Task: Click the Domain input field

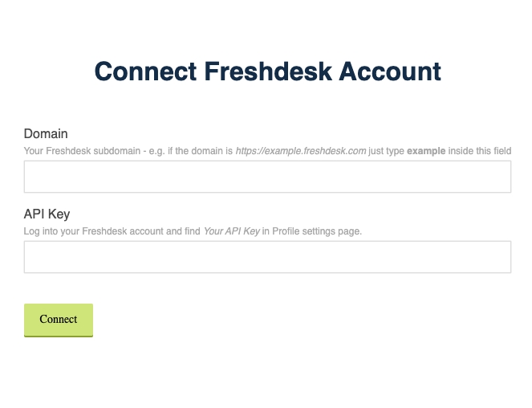Action: pos(267,177)
